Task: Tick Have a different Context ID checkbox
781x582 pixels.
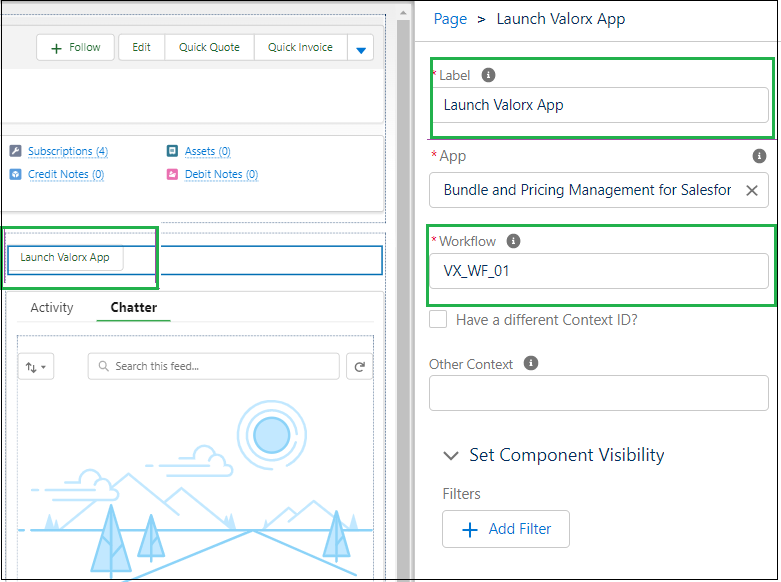Action: (438, 319)
